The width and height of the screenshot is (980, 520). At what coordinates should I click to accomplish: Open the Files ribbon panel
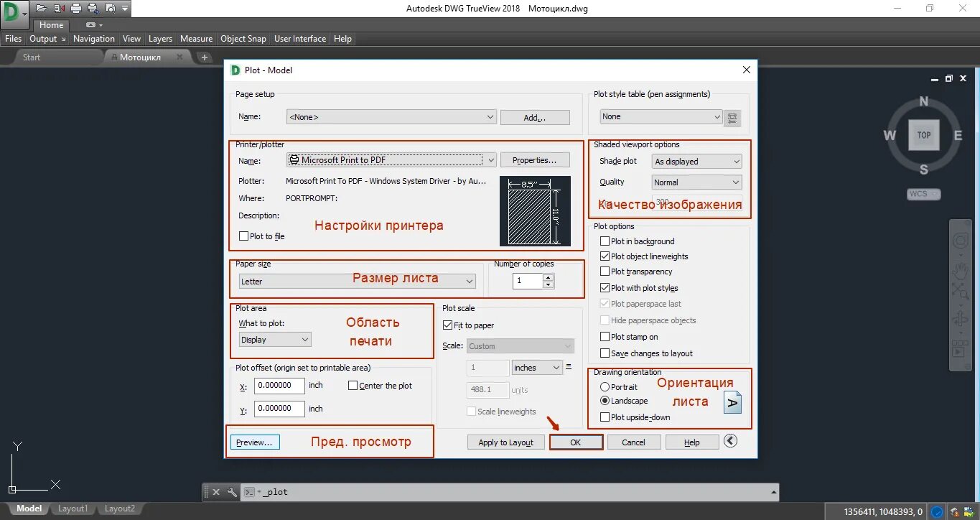click(x=14, y=39)
